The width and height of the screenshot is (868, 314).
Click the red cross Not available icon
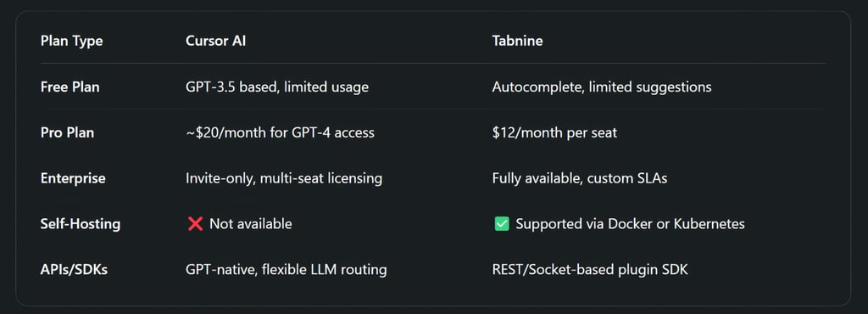click(195, 224)
